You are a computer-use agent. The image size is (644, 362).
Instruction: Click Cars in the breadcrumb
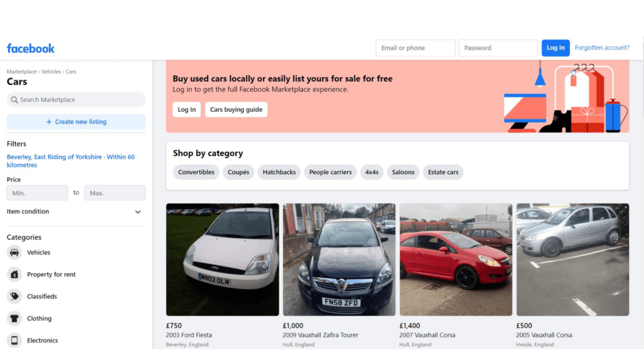70,72
